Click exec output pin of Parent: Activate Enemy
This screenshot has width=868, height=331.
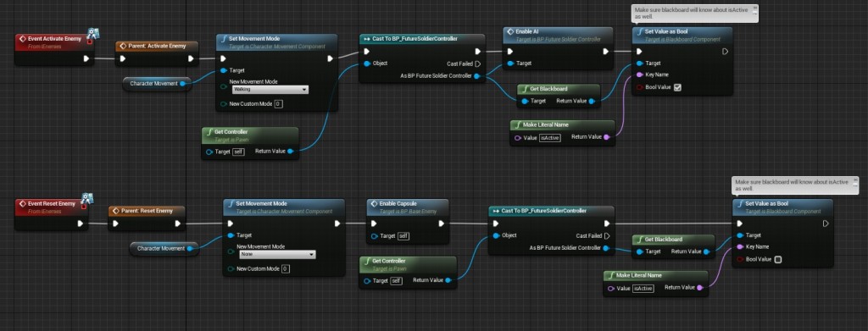[191, 58]
